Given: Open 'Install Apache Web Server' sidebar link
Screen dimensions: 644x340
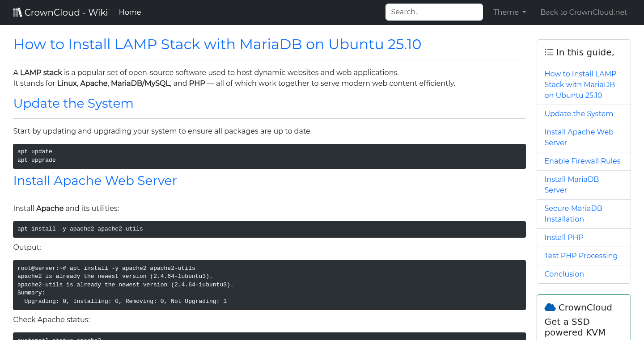Looking at the screenshot, I should [579, 137].
